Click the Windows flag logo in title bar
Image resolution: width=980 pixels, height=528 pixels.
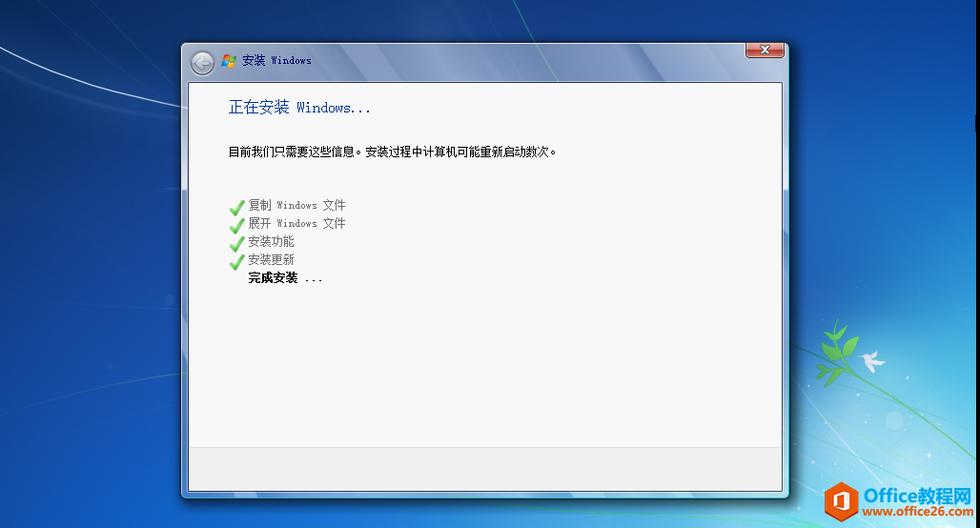click(229, 61)
